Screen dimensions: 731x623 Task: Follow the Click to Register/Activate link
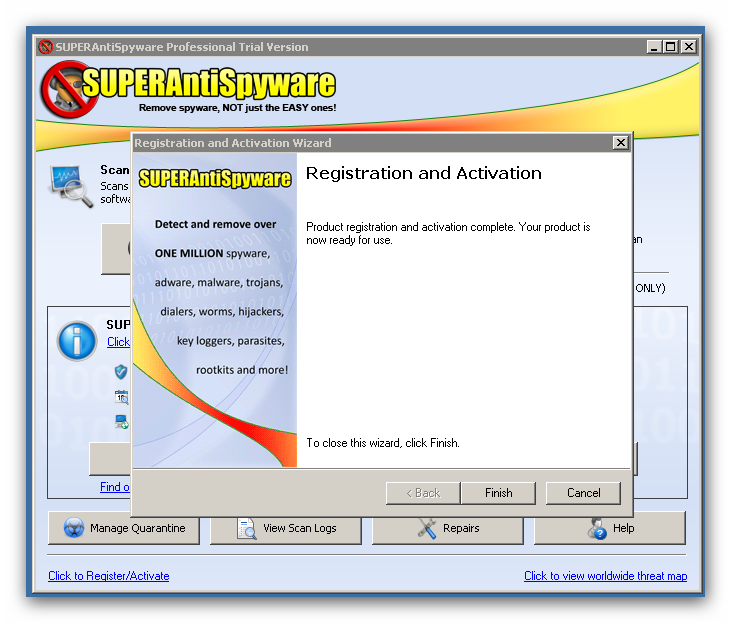(109, 576)
